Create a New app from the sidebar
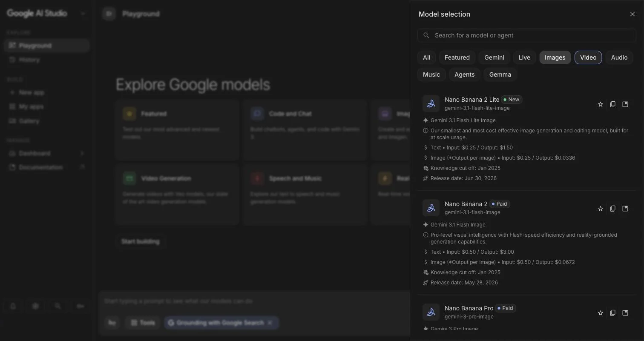This screenshot has height=341, width=644. 46,92
